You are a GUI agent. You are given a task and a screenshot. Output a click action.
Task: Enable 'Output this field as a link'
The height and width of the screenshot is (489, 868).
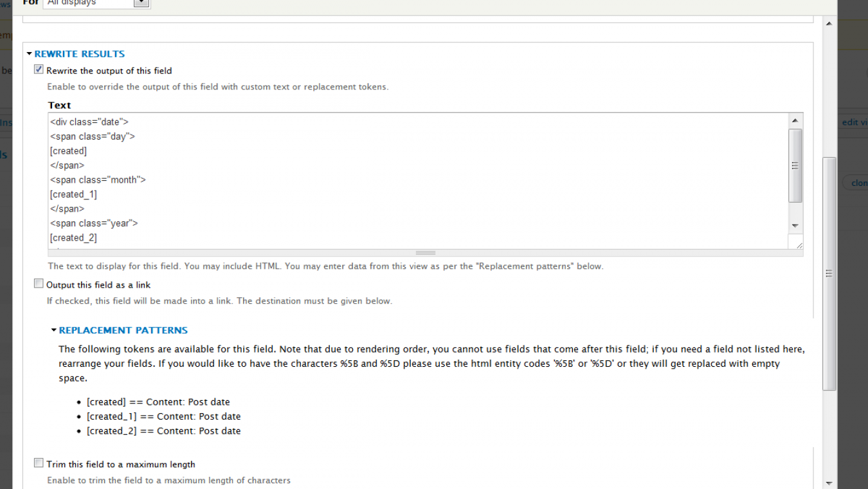39,284
